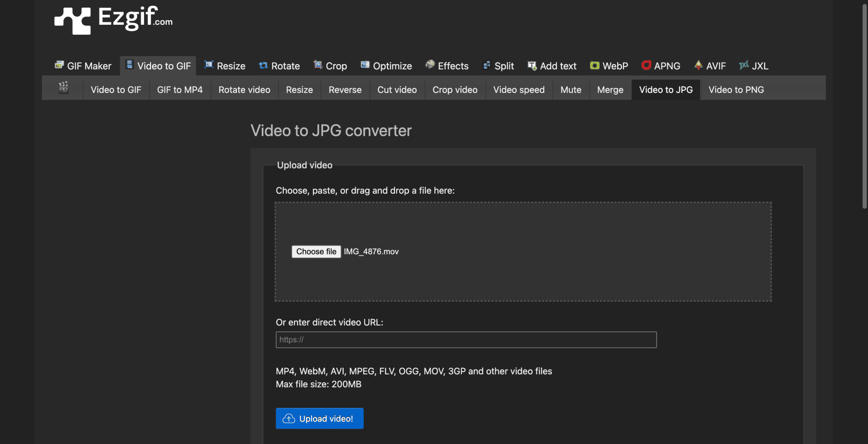Switch to the Crop video tab
The width and height of the screenshot is (868, 444).
click(x=455, y=90)
